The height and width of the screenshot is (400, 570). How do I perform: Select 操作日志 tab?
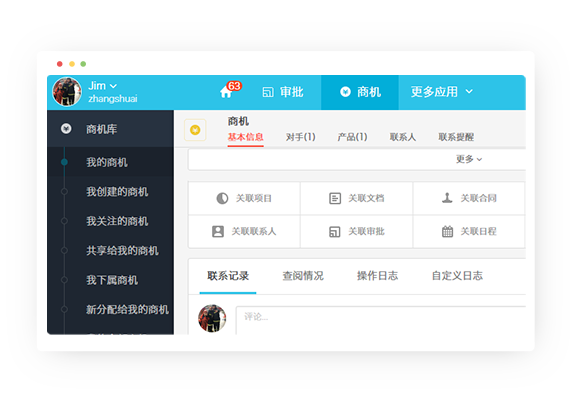coord(377,276)
